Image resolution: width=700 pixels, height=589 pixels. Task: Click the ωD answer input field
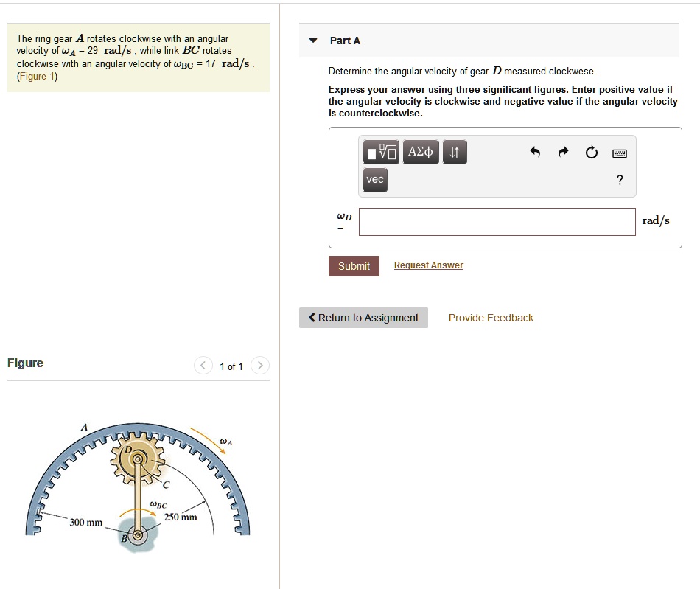[x=497, y=221]
